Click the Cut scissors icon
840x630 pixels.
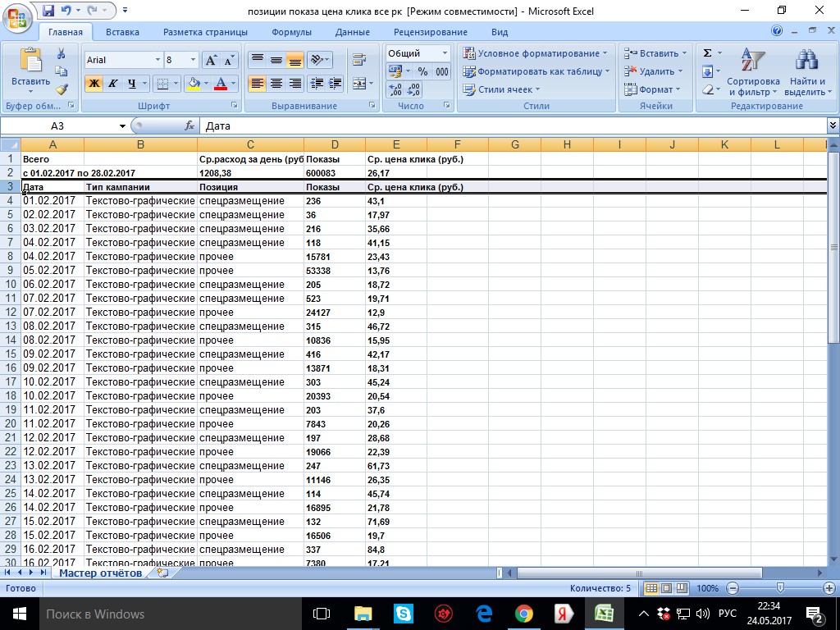pos(61,53)
